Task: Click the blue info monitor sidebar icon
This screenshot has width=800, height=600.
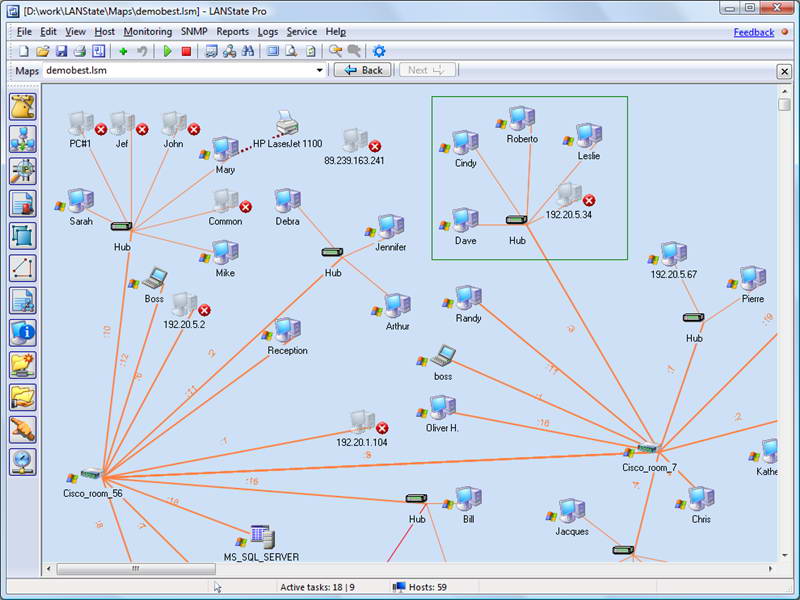Action: (22, 333)
